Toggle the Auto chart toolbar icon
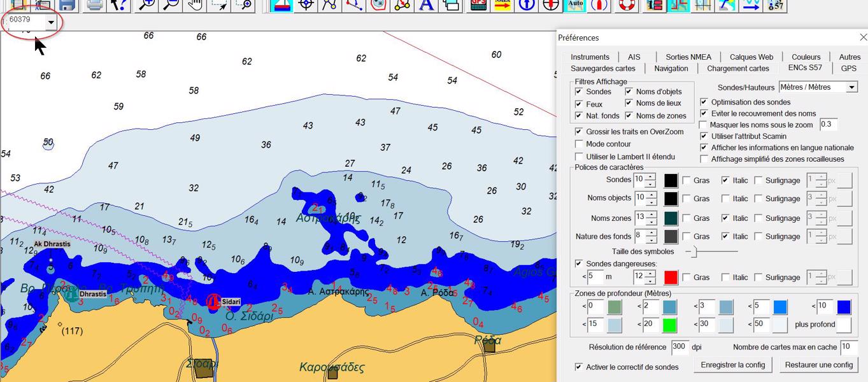The image size is (868, 382). (x=575, y=5)
